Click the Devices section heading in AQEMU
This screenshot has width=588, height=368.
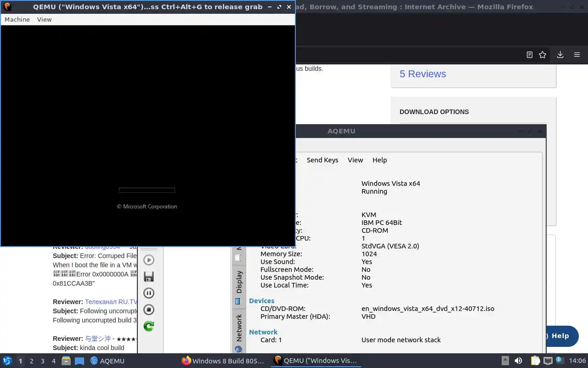tap(261, 301)
